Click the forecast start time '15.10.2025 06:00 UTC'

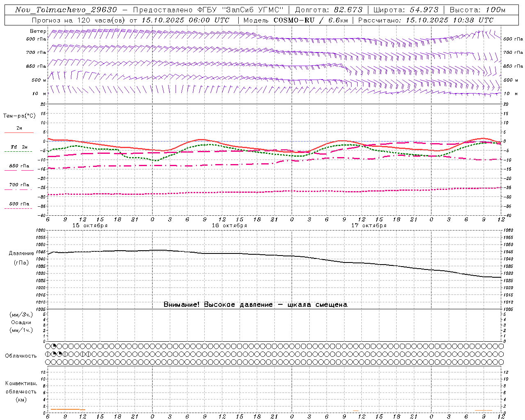point(185,20)
